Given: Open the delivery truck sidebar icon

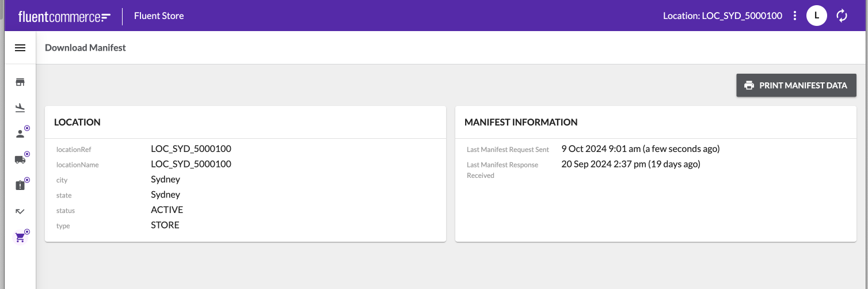Looking at the screenshot, I should (20, 159).
